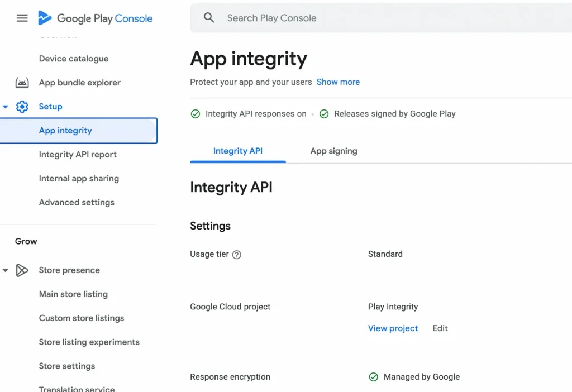Click the Standard usage tier value
Image resolution: width=572 pixels, height=392 pixels.
click(x=385, y=254)
